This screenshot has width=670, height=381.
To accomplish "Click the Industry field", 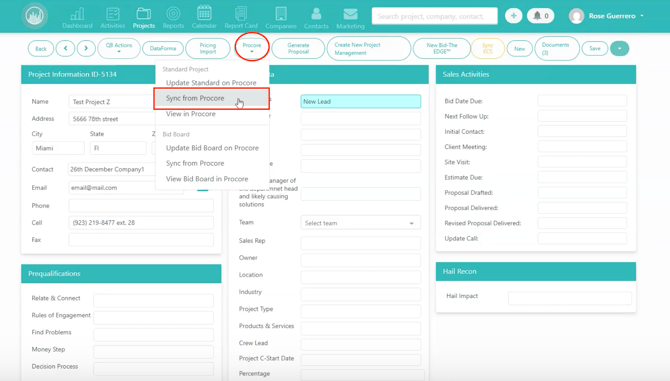I will (x=360, y=294).
